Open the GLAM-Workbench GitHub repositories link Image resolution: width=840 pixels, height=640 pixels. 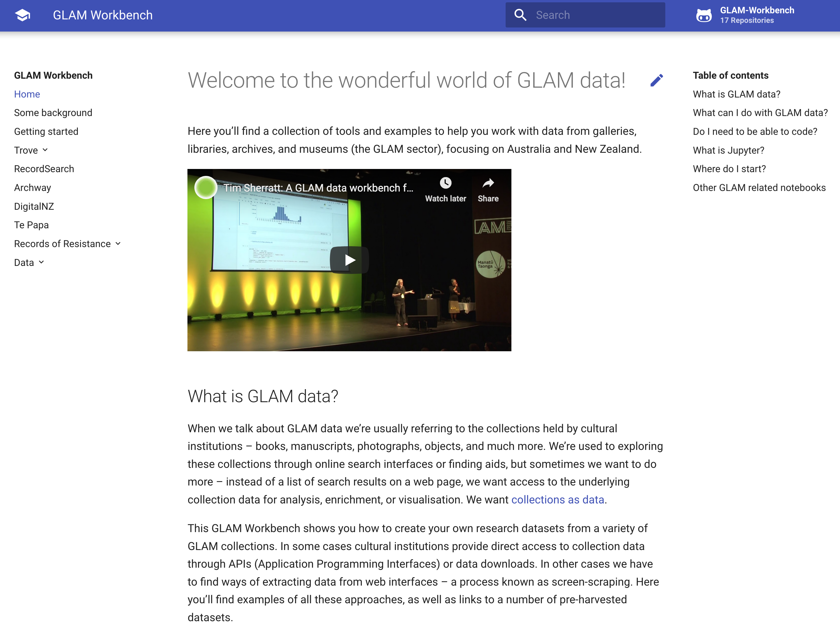tap(745, 15)
